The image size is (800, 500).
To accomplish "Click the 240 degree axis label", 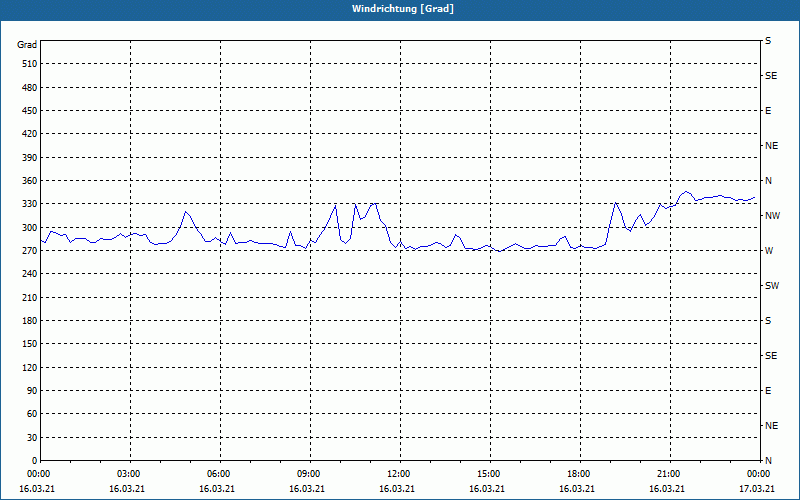I will (x=30, y=274).
